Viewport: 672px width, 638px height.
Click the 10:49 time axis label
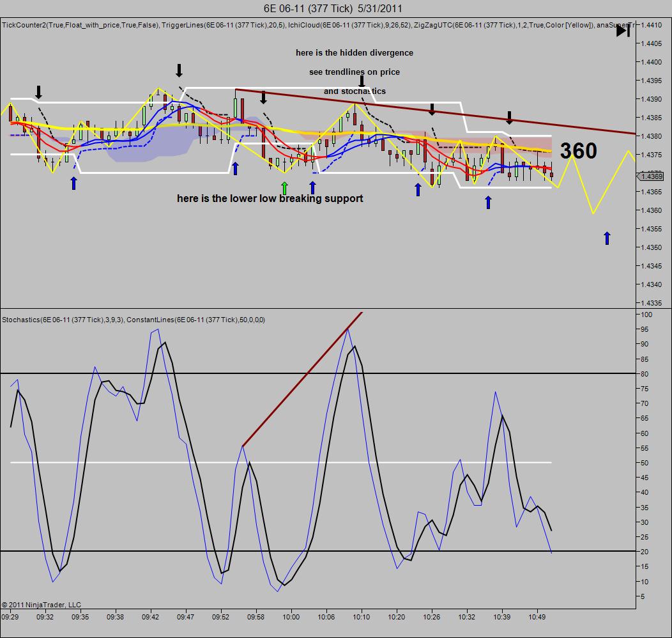[537, 616]
